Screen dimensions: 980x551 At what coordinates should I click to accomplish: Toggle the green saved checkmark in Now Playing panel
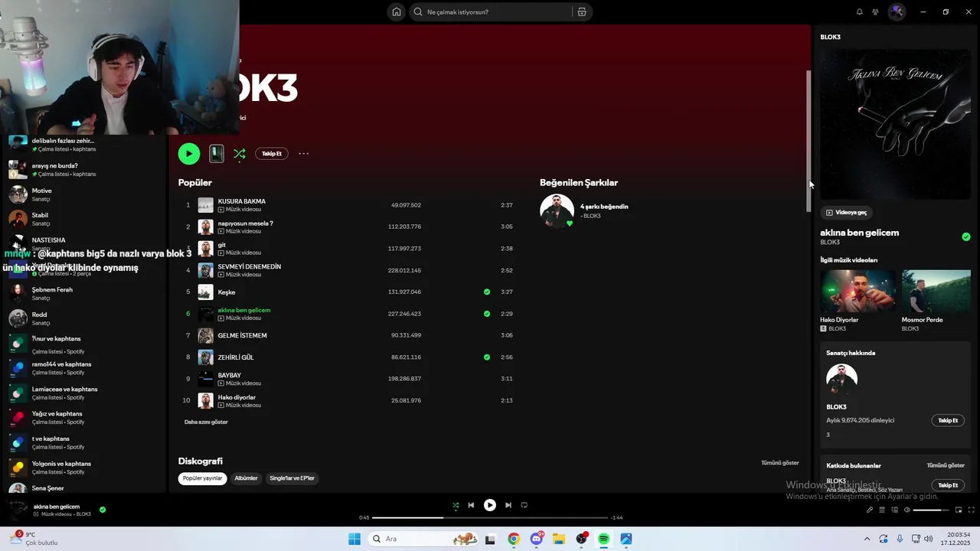pos(966,237)
